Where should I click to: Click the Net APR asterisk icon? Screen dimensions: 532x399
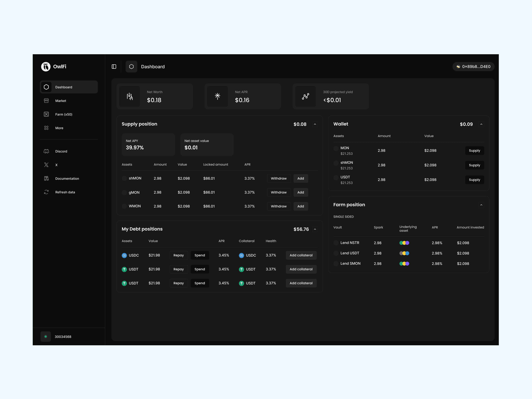(x=217, y=96)
